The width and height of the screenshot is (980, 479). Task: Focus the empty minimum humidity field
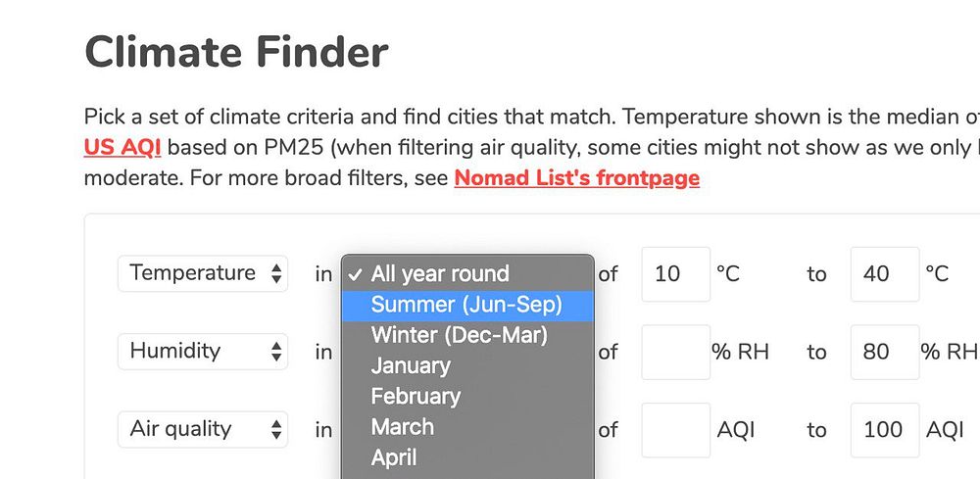coord(675,352)
